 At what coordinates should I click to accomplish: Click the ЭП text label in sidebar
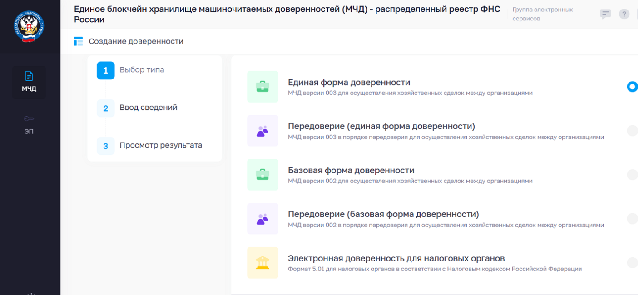coord(29,132)
